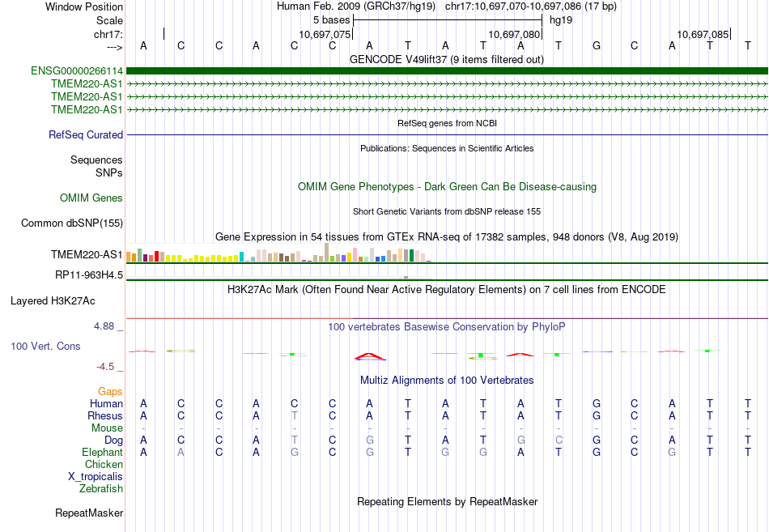This screenshot has width=769, height=532.
Task: Click the -4.5 PhyloP lower limit value
Action: coord(105,367)
